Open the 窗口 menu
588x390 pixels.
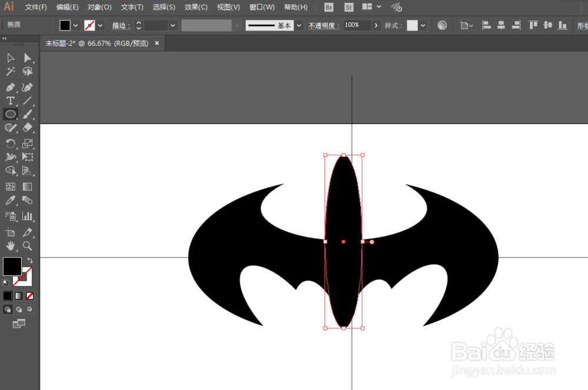click(x=261, y=7)
